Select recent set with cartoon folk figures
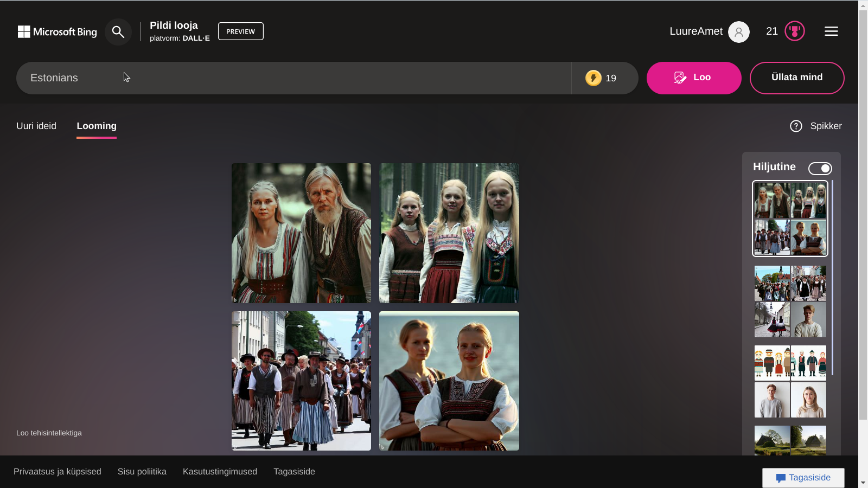This screenshot has height=488, width=868. click(x=790, y=381)
